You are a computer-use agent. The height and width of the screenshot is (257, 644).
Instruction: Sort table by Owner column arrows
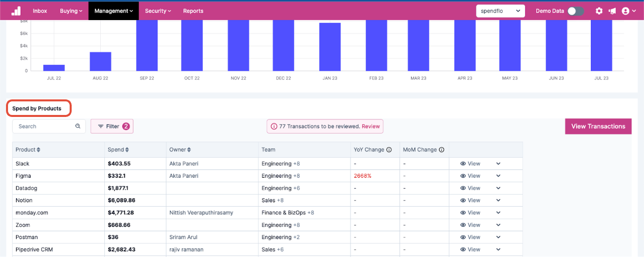point(189,150)
